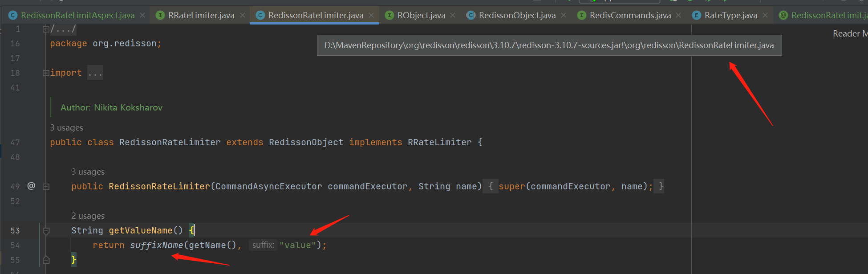Click line number 47 in the gutter

[x=15, y=142]
